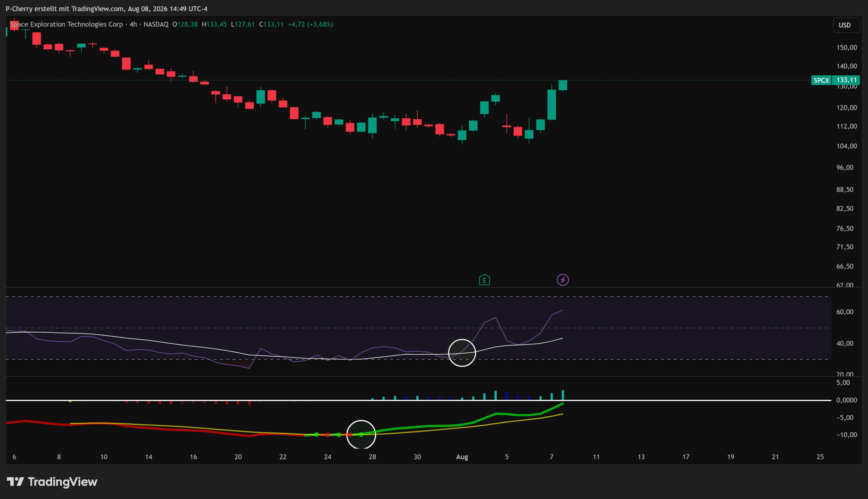Viewport: 868px width, 499px height.
Task: Click the 150,00 price axis label
Action: (x=846, y=48)
